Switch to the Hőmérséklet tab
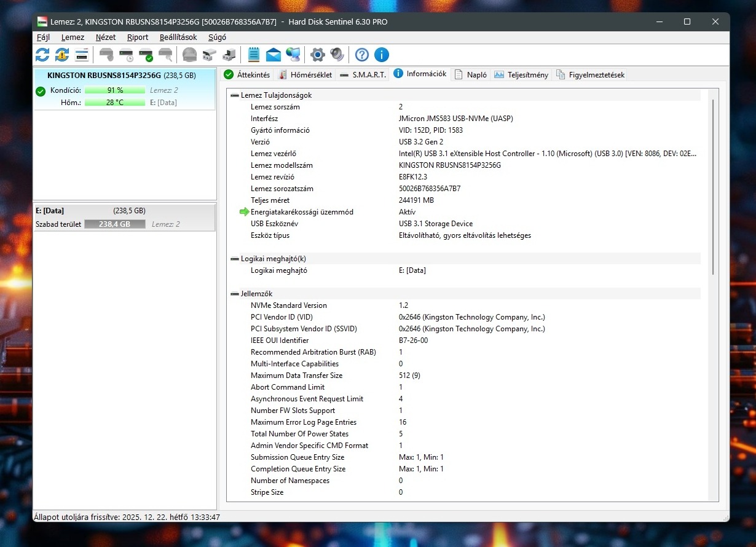Screen dimensions: 756x547 305,75
